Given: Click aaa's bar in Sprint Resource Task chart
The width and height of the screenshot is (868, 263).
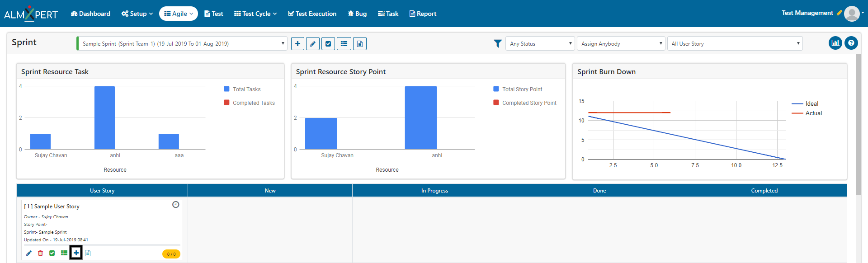Looking at the screenshot, I should [x=169, y=141].
